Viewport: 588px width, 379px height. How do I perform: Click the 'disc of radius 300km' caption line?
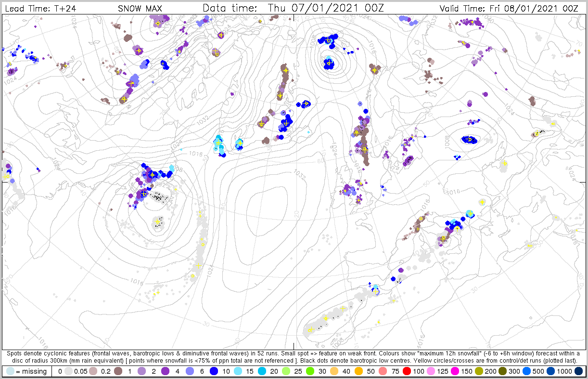point(294,360)
